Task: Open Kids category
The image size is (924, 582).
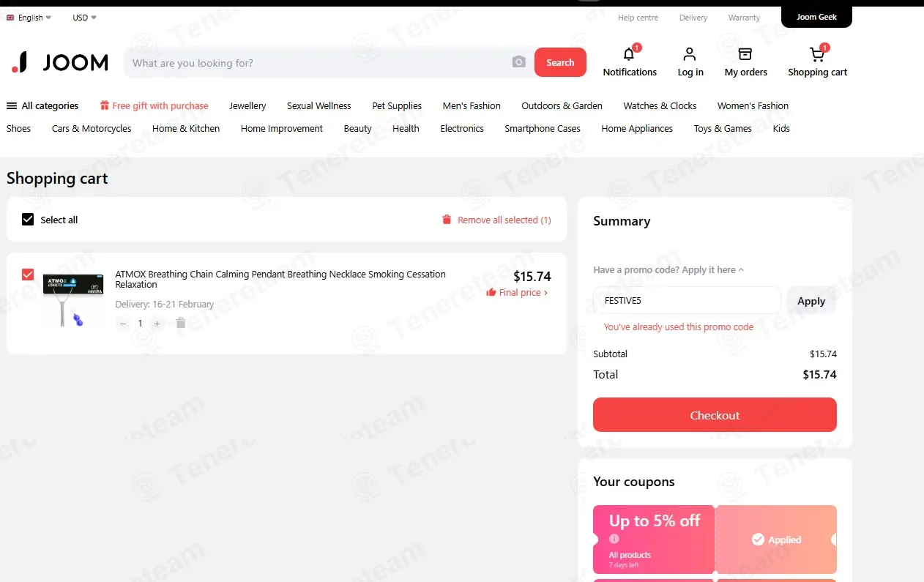Action: (x=781, y=128)
